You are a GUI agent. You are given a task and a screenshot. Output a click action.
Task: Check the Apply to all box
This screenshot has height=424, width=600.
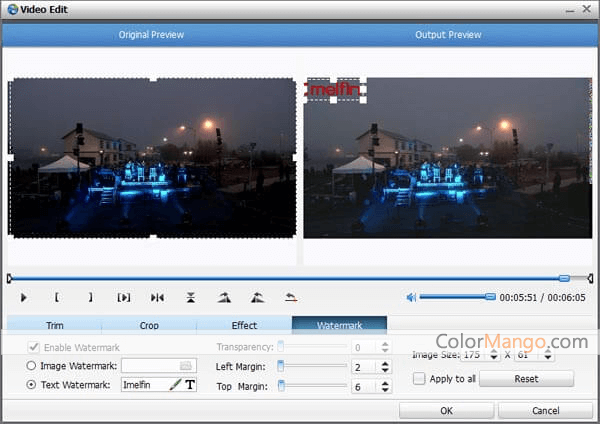[419, 379]
